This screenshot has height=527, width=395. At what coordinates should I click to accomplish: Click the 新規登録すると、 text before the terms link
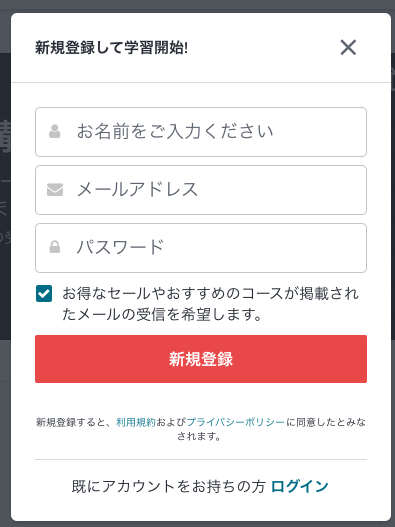click(76, 422)
